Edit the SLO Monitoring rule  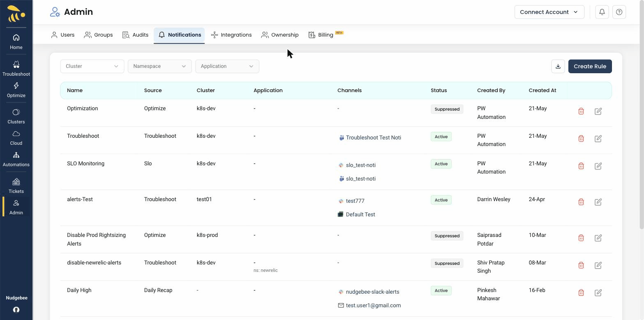[x=598, y=166]
